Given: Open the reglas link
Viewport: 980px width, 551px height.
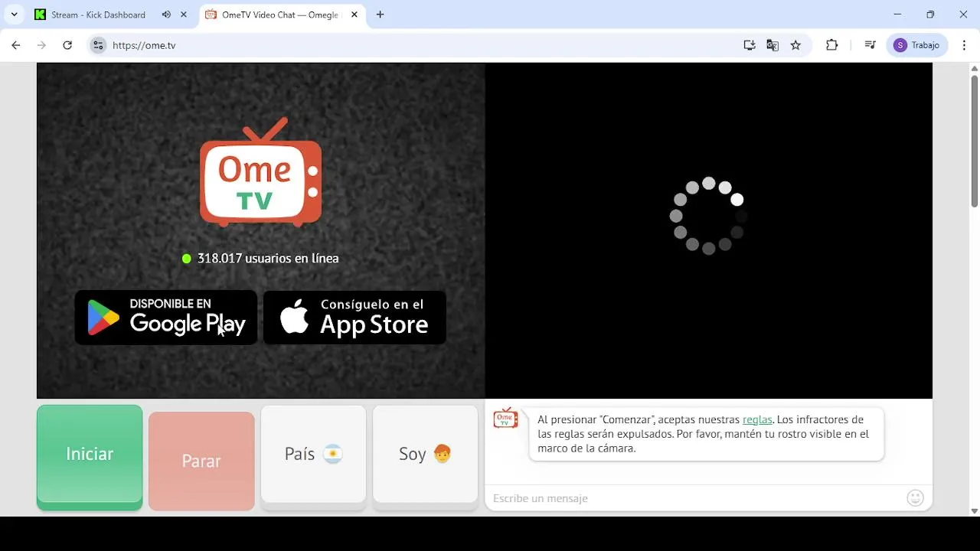Looking at the screenshot, I should [757, 419].
